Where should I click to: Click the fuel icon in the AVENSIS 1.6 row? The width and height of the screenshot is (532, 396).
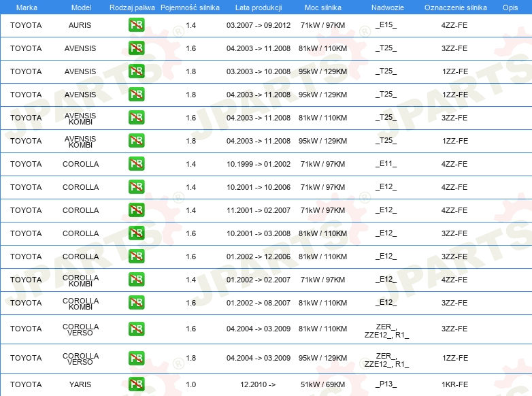(136, 48)
